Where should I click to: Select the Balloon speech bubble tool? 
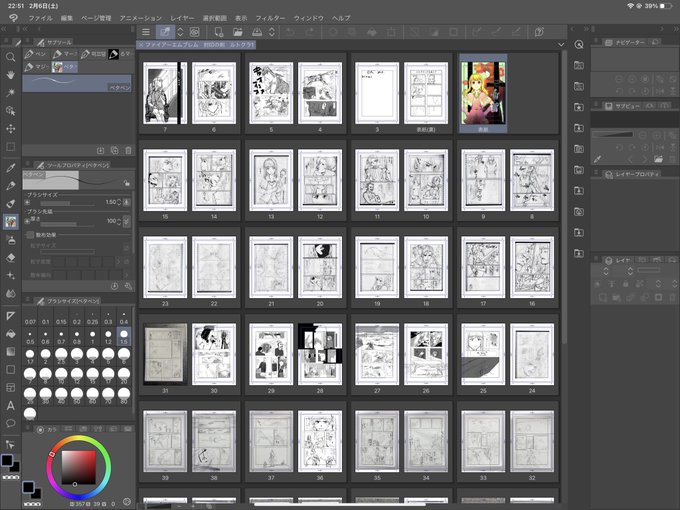click(x=10, y=423)
